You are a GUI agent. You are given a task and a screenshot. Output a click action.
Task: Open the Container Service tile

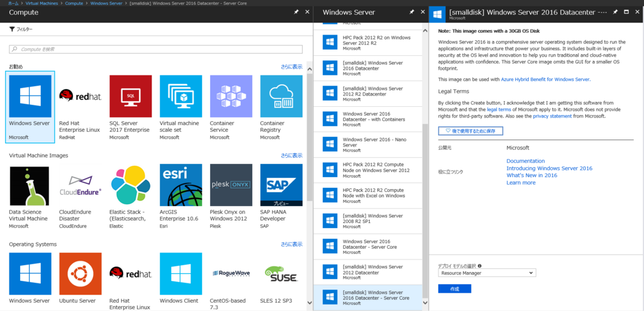click(231, 107)
